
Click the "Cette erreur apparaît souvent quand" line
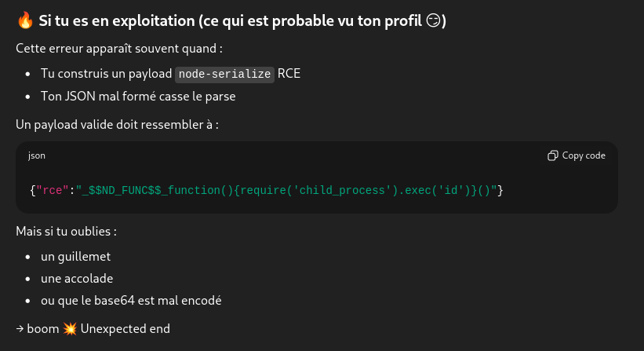point(119,48)
